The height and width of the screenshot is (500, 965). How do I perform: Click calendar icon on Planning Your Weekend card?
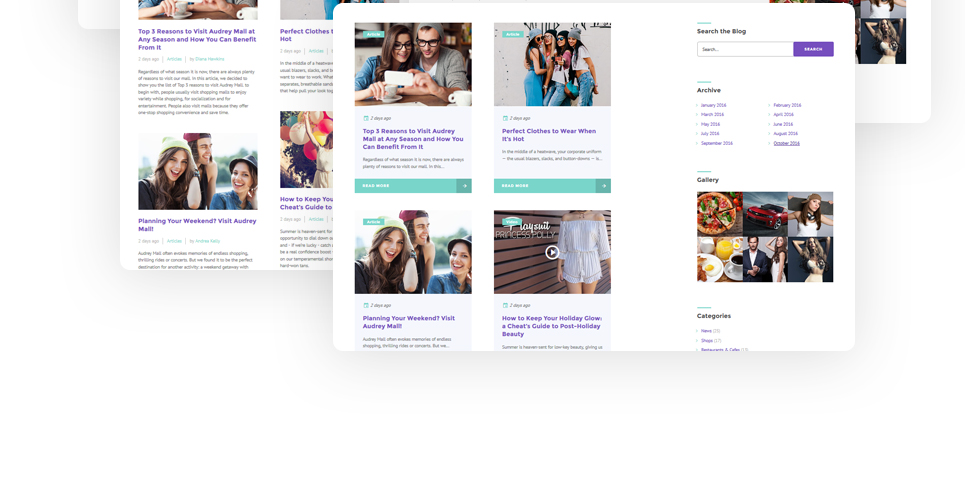(x=366, y=305)
